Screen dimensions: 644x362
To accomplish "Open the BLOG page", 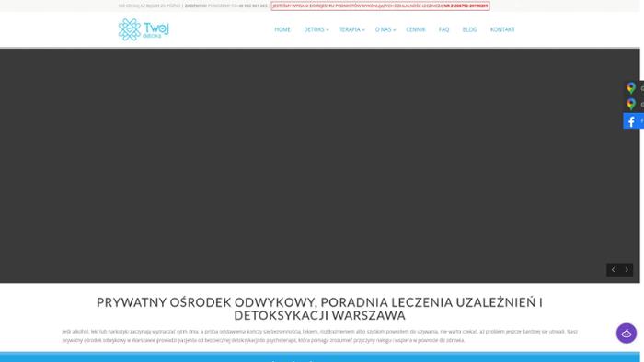I will coord(469,29).
